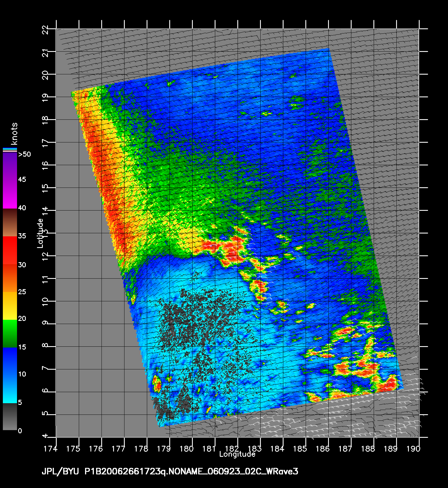Select longitude tick label '186'
Screen dimensions: 448x488
[x=323, y=449]
